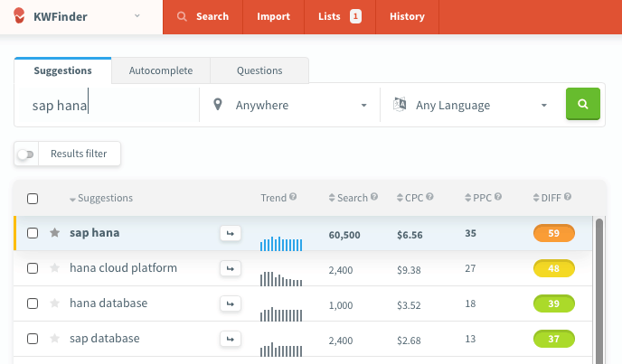Show help for the PPC column
The height and width of the screenshot is (364, 622).
click(498, 197)
